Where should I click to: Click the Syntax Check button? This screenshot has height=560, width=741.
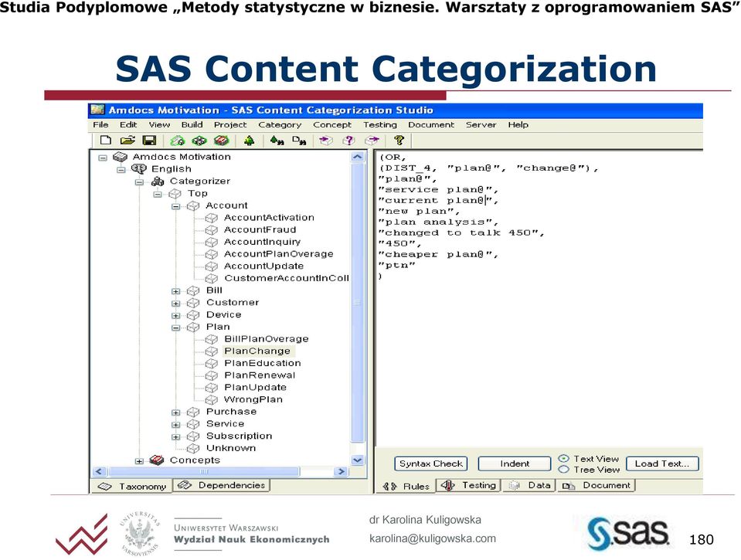point(431,463)
